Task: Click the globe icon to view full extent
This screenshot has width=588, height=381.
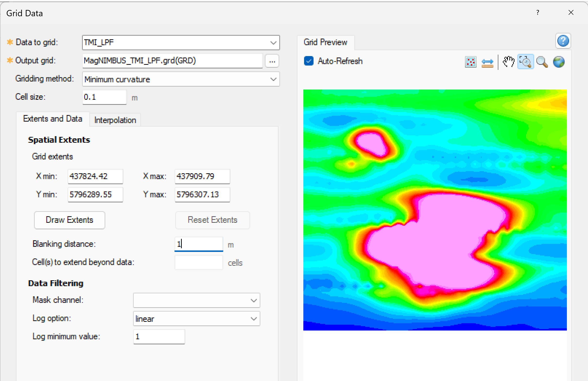Action: pos(559,62)
